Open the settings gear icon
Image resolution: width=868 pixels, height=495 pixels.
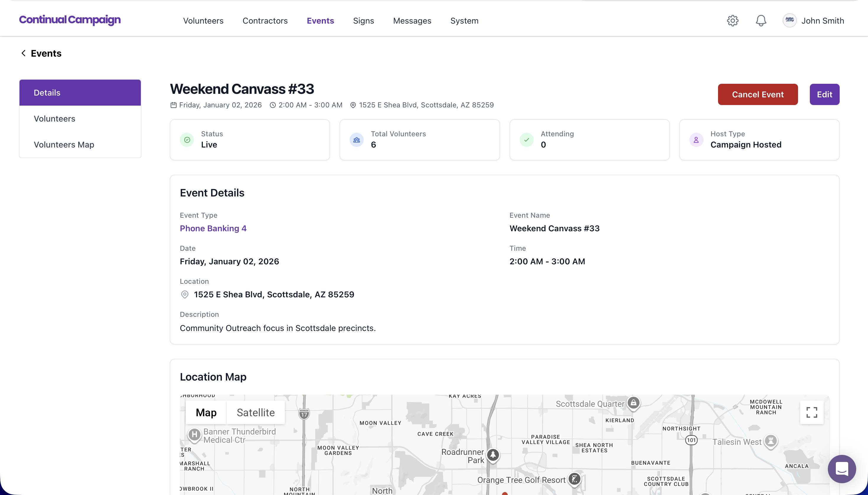[732, 21]
